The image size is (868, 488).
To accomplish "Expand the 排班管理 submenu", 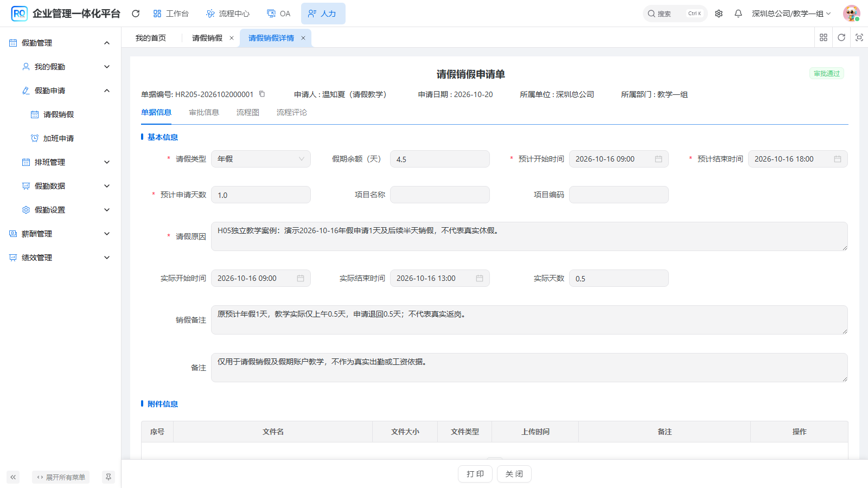I will click(x=107, y=162).
